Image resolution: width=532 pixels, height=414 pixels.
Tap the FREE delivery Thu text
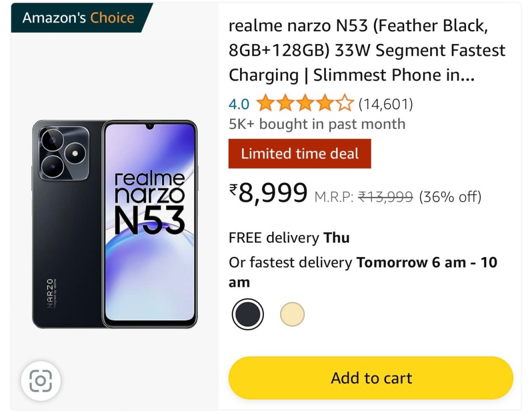289,238
